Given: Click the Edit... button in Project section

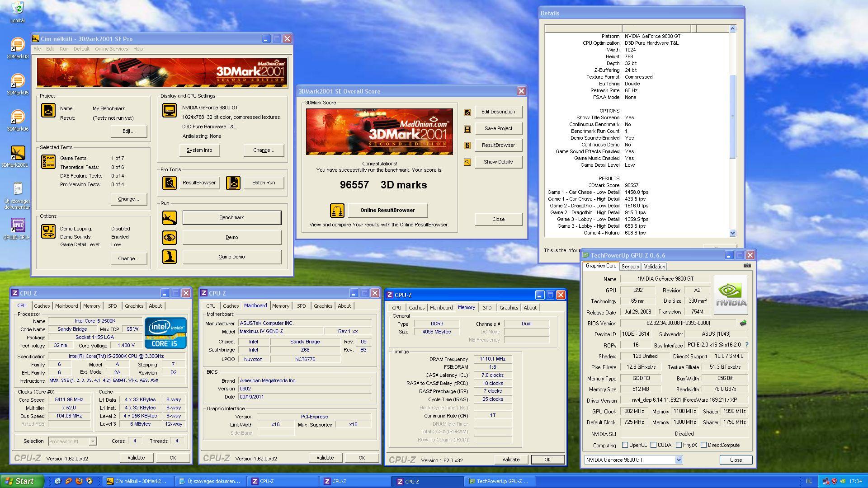Looking at the screenshot, I should pyautogui.click(x=129, y=131).
